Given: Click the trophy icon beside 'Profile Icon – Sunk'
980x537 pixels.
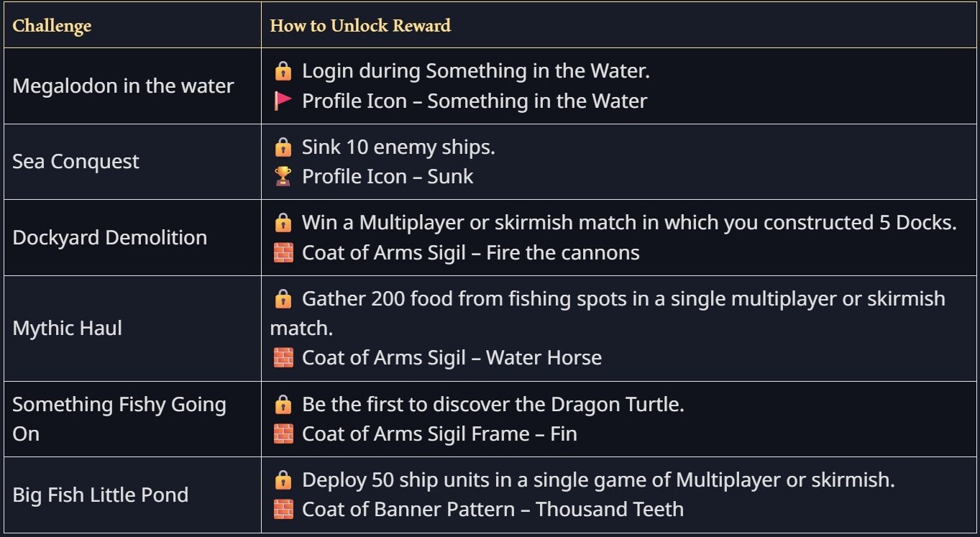Looking at the screenshot, I should click(283, 177).
